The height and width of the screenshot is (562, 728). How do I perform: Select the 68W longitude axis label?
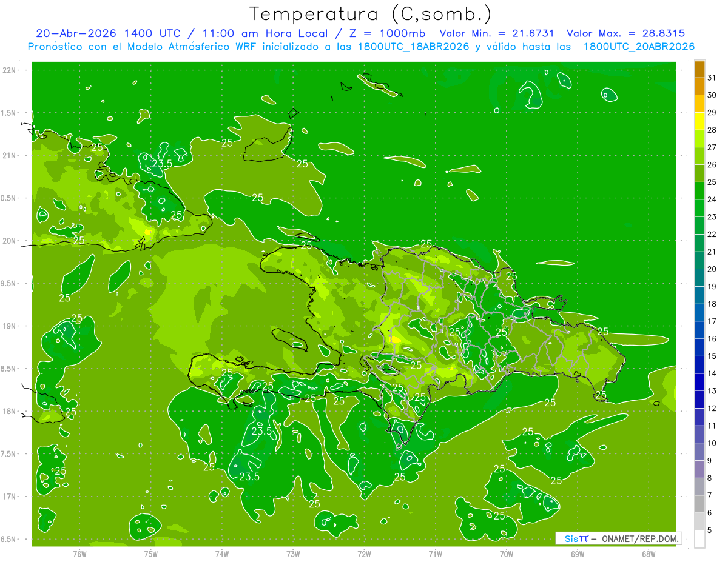(649, 554)
